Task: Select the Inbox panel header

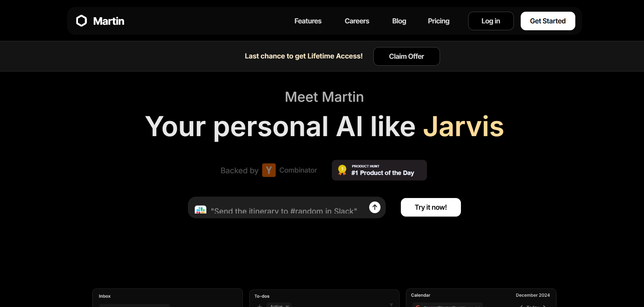Action: [x=105, y=296]
